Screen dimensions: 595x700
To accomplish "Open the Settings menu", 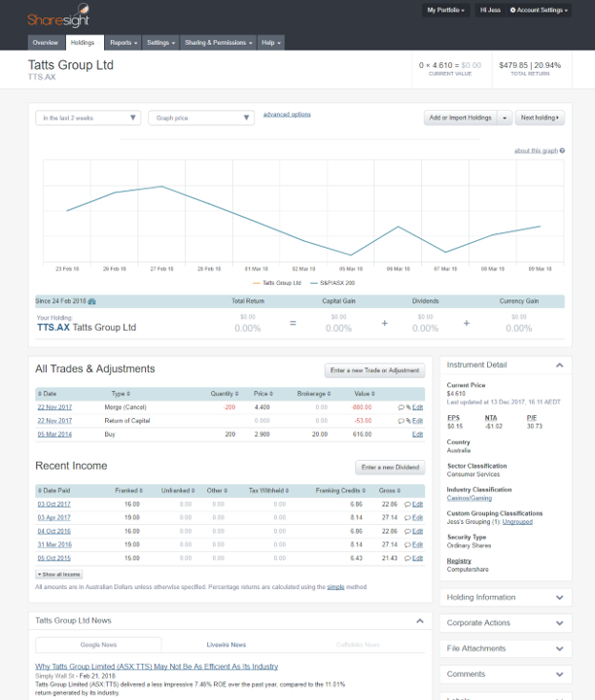I will point(160,43).
